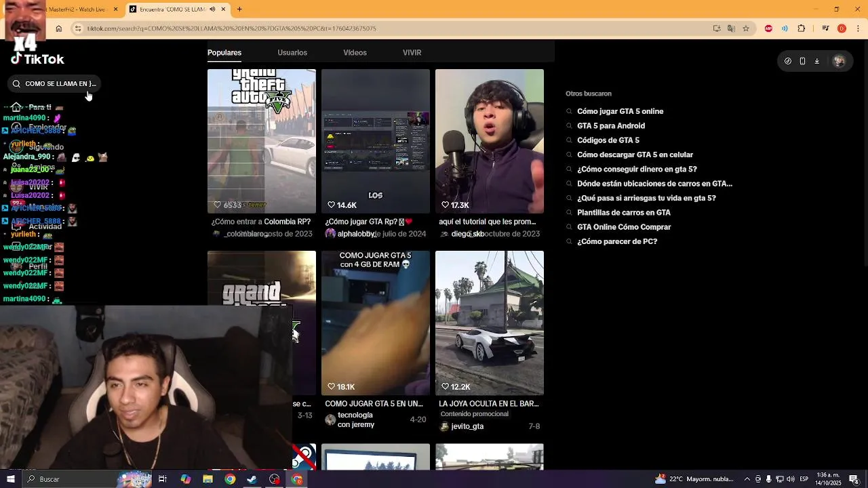868x488 pixels.
Task: Select suggestion Dónde están ubicaciones de carros
Action: click(654, 184)
